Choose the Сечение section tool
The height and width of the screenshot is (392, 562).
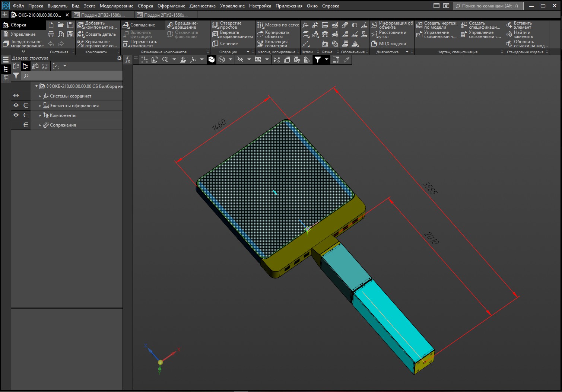point(225,44)
